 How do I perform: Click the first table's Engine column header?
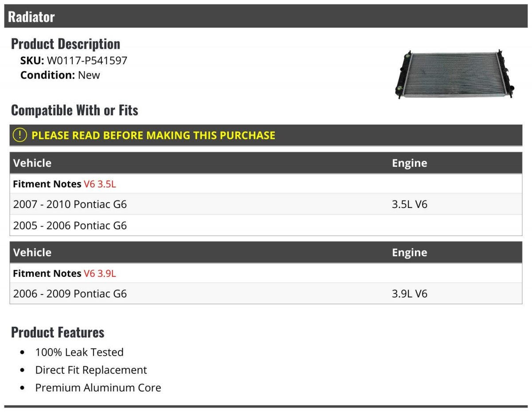(x=409, y=163)
